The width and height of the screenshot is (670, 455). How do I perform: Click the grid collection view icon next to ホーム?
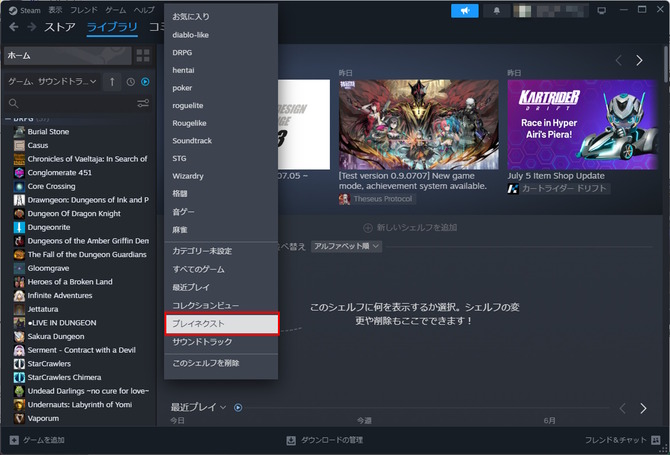point(144,54)
